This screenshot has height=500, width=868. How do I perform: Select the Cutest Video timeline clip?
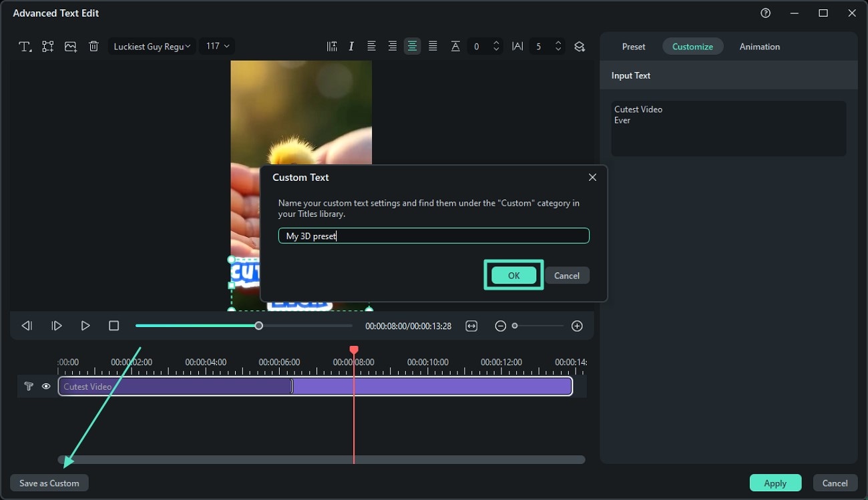[315, 387]
